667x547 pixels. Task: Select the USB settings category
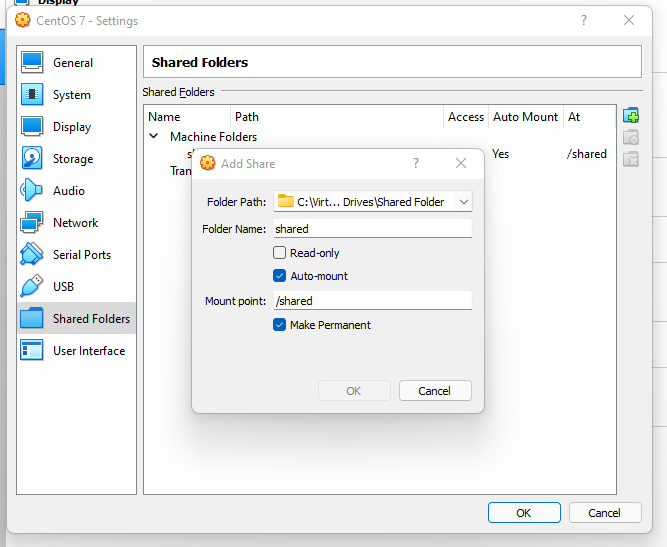click(x=63, y=287)
